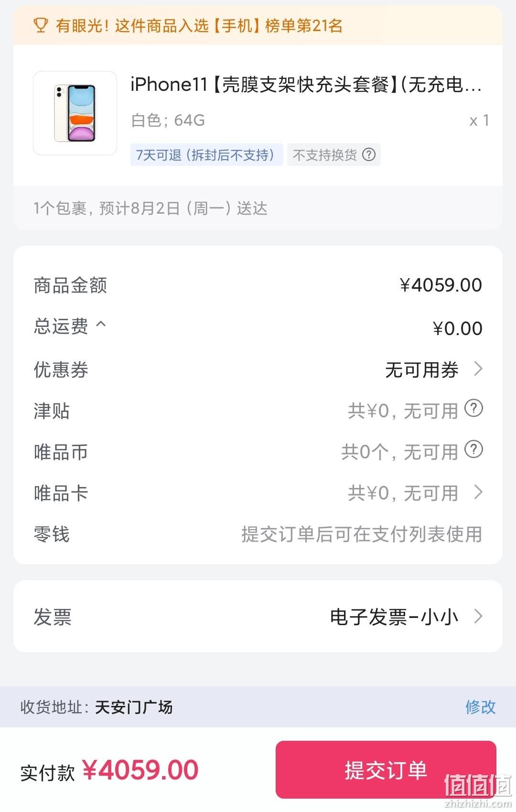Tap delivery estimate 预计8月2日送达 row
Image resolution: width=516 pixels, height=812 pixels.
point(258,208)
